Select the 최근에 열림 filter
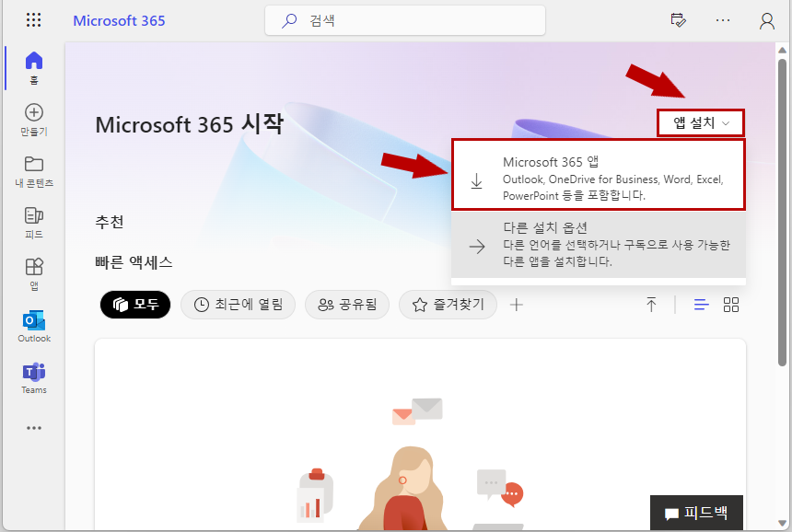This screenshot has height=532, width=792. tap(238, 305)
